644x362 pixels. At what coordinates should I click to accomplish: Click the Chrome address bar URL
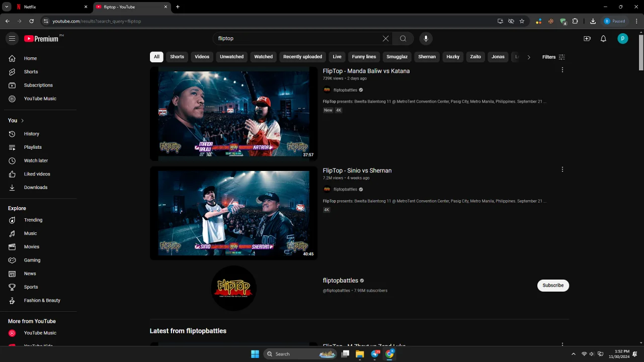pos(97,21)
